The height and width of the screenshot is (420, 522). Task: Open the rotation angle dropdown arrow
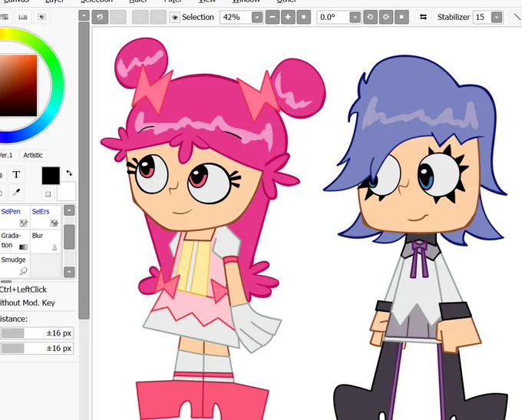click(355, 18)
